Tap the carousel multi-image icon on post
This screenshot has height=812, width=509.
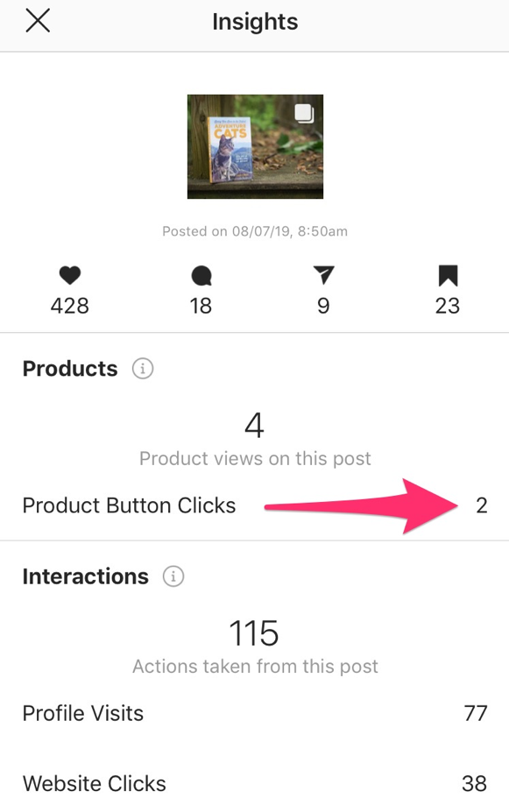tap(305, 113)
